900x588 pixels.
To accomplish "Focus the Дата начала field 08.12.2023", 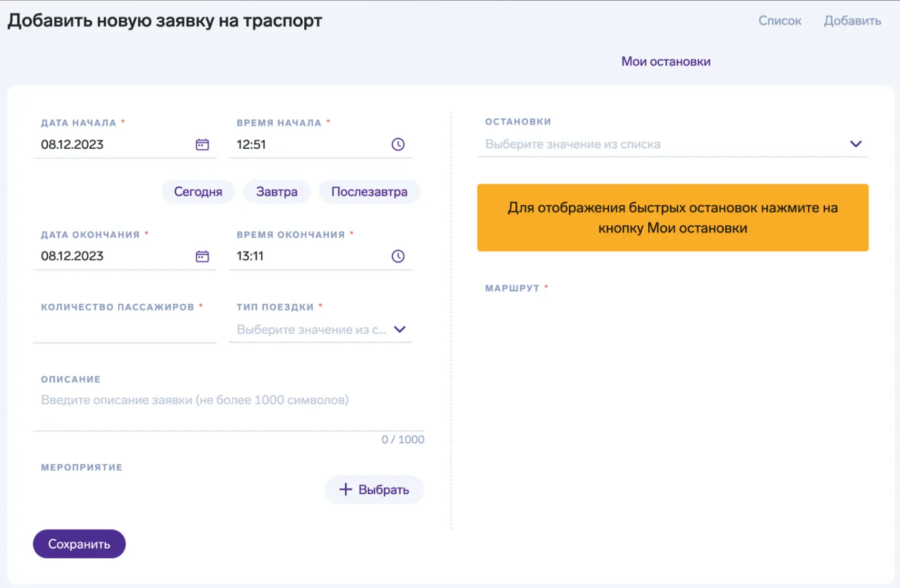I will coord(124,145).
